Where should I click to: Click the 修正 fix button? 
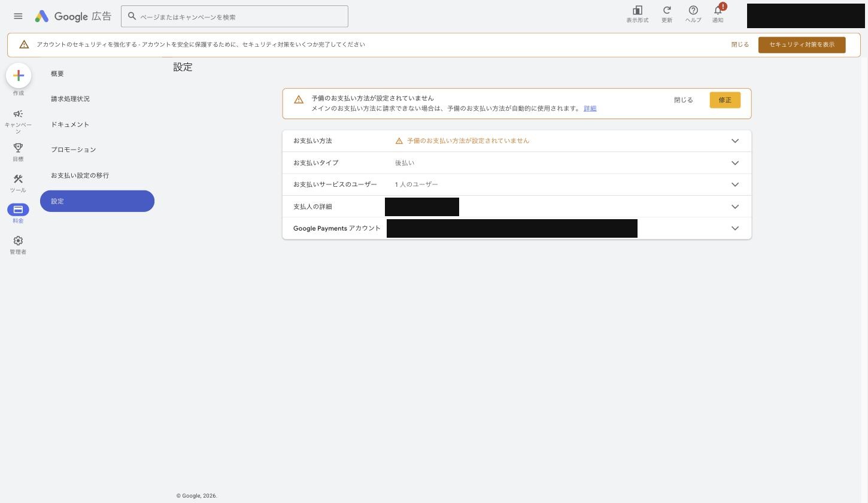click(x=725, y=100)
